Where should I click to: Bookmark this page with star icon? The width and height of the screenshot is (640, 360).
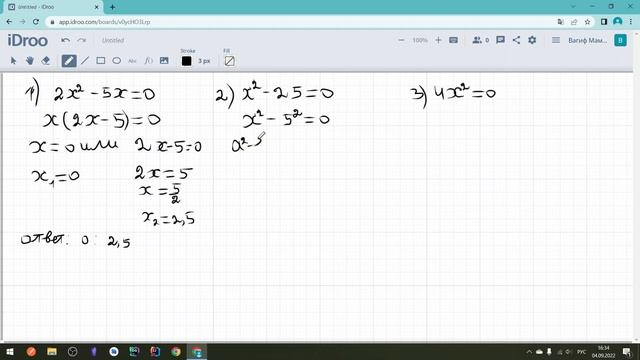(x=587, y=22)
